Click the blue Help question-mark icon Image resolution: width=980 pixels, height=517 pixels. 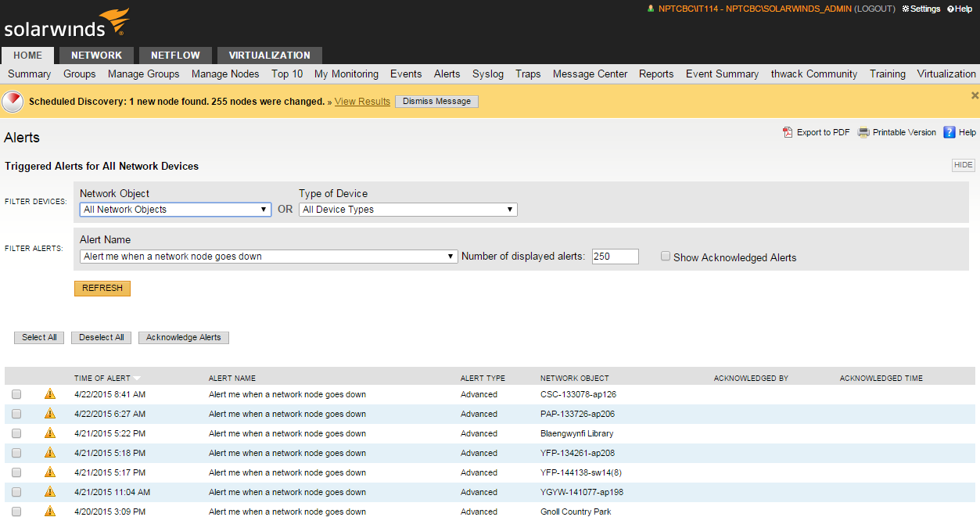[x=949, y=132]
